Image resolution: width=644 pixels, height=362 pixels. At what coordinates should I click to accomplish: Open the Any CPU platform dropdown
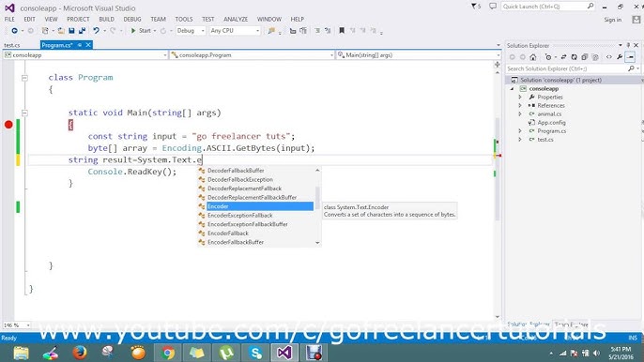(x=235, y=31)
